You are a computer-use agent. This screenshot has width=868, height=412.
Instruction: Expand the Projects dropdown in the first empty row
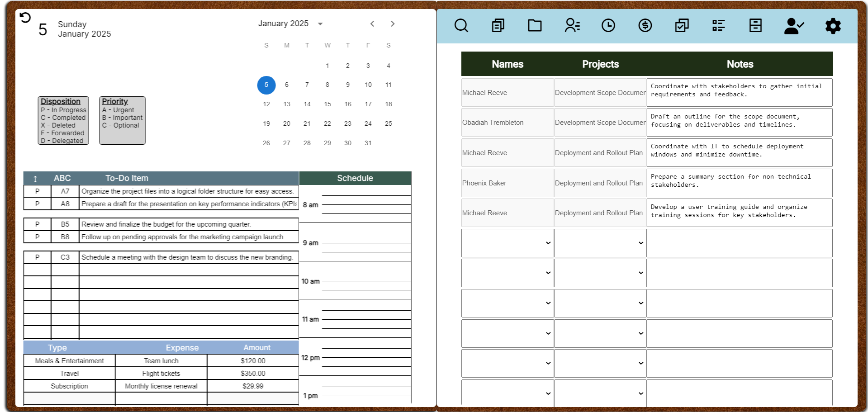[x=640, y=243]
